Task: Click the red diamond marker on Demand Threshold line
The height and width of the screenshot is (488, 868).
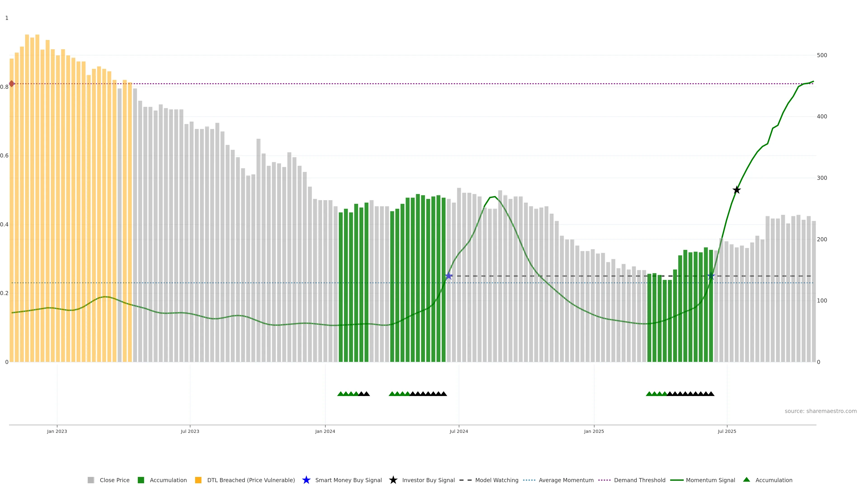Action: pyautogui.click(x=12, y=84)
